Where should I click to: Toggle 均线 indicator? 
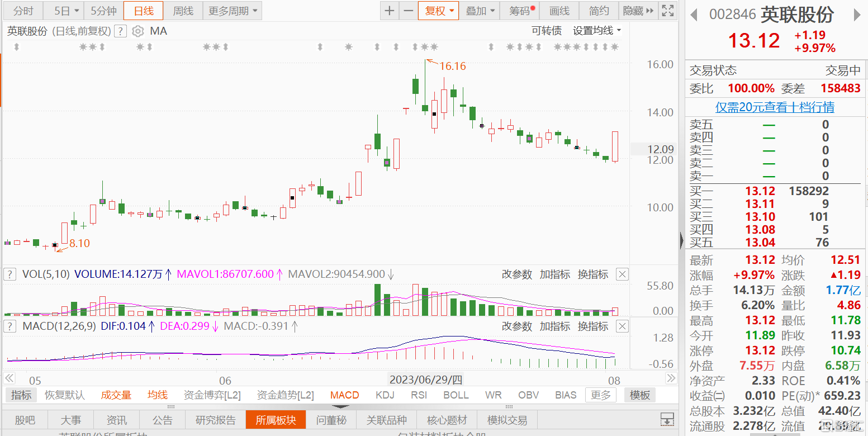point(158,395)
